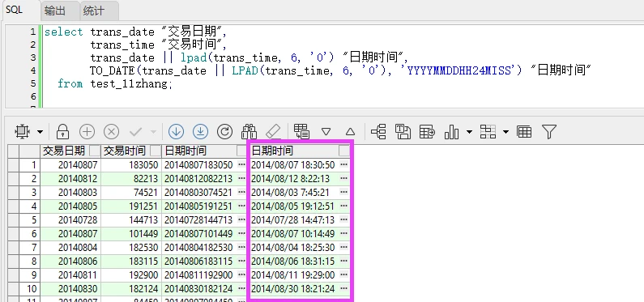Image resolution: width=644 pixels, height=302 pixels.
Task: Click line number 6 in the editor gutter
Action: [x=34, y=96]
